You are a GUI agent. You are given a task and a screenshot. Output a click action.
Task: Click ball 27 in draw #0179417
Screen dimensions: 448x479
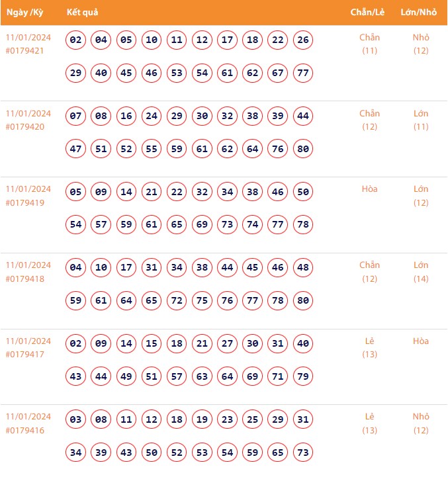click(228, 344)
